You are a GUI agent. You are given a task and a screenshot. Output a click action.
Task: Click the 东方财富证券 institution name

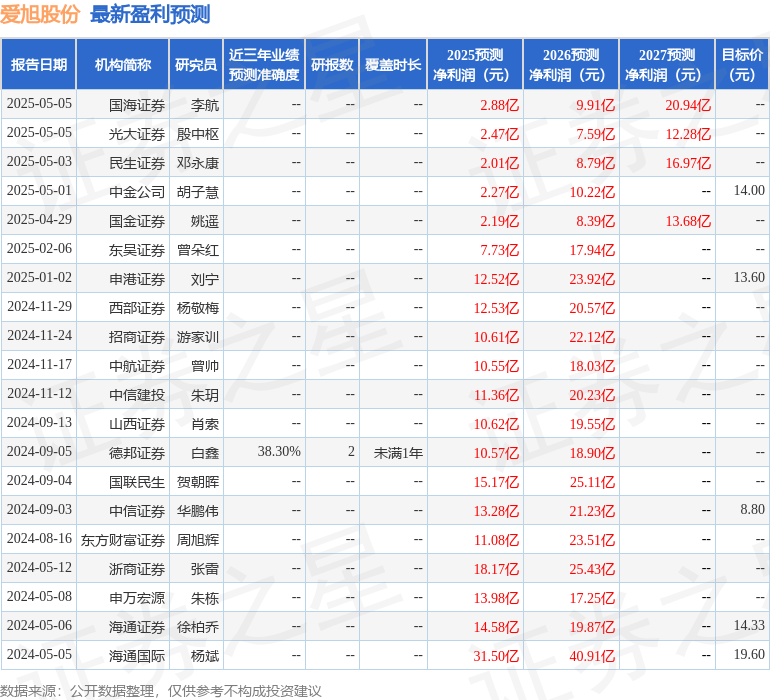pyautogui.click(x=123, y=540)
